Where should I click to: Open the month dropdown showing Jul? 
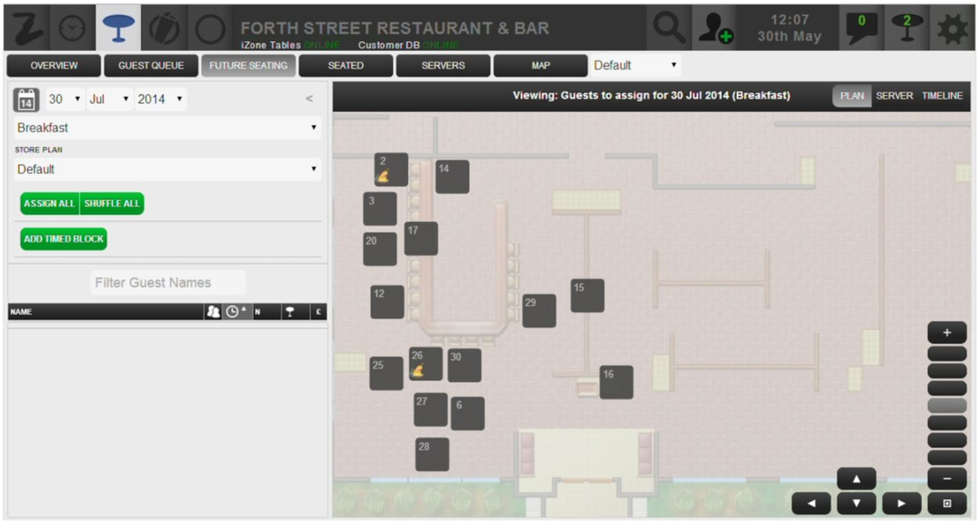click(109, 100)
